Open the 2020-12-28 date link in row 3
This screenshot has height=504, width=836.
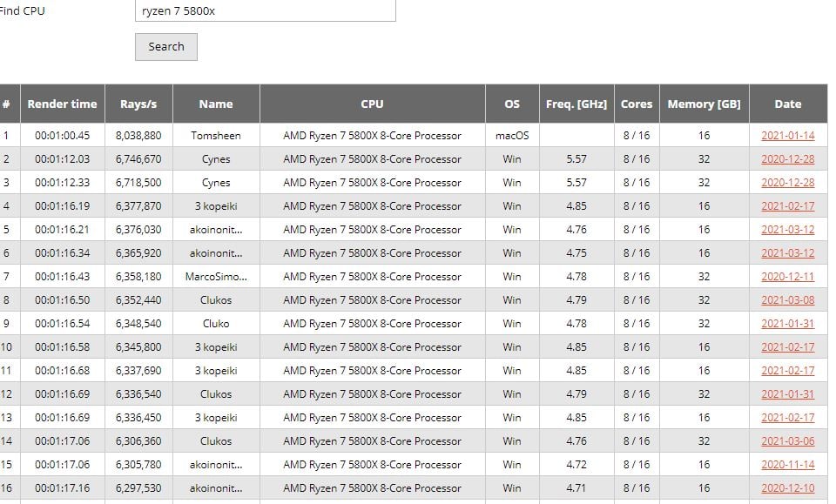(x=788, y=182)
